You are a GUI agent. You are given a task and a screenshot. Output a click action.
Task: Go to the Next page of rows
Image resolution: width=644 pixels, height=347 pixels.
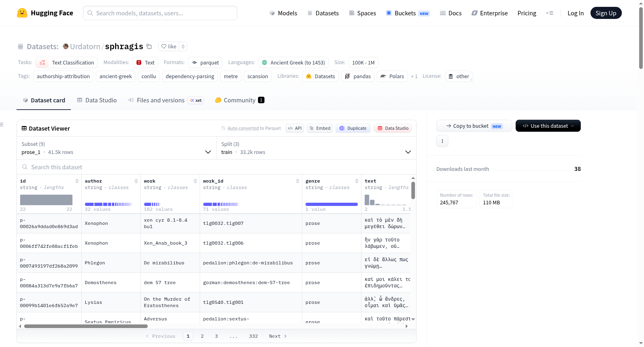point(278,336)
